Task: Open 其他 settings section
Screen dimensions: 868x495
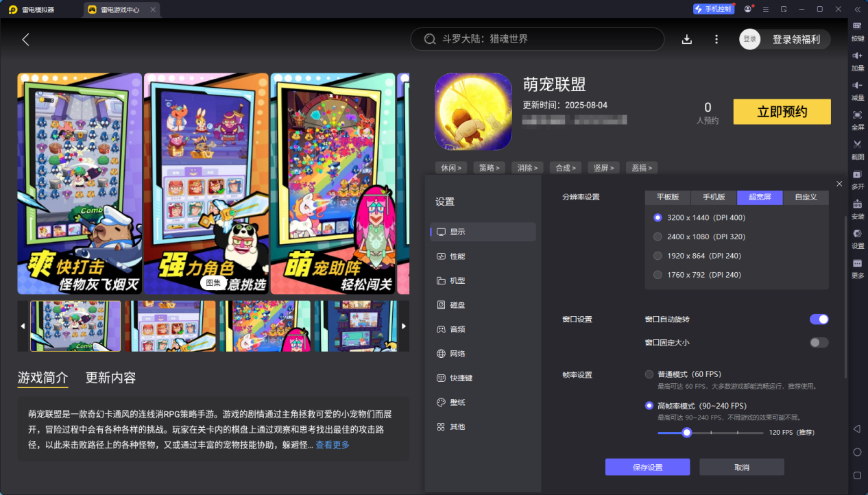Action: click(x=483, y=426)
